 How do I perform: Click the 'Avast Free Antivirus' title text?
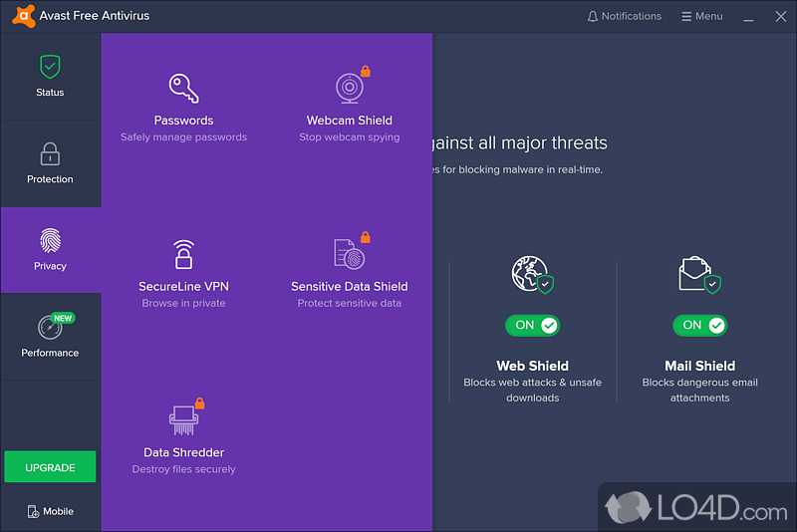coord(94,16)
